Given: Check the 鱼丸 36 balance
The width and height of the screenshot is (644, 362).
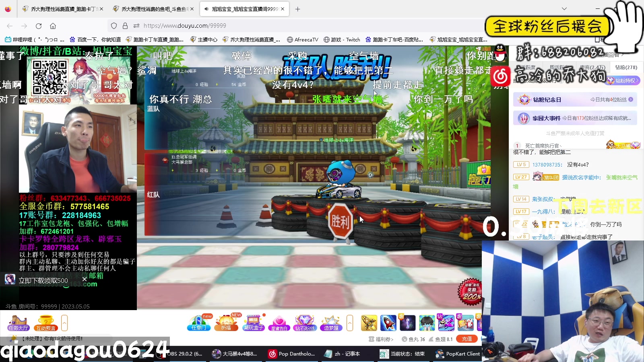Looking at the screenshot, I should pyautogui.click(x=414, y=339).
